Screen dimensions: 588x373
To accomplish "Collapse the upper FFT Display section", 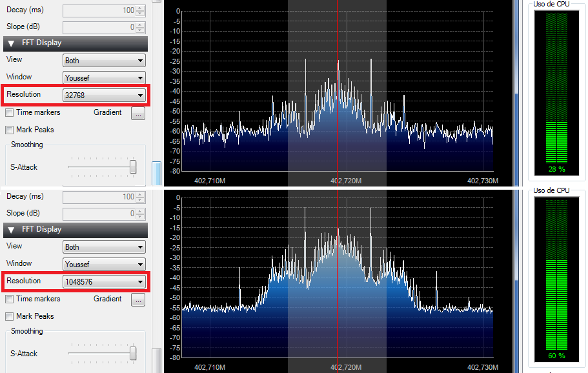I will (x=11, y=43).
